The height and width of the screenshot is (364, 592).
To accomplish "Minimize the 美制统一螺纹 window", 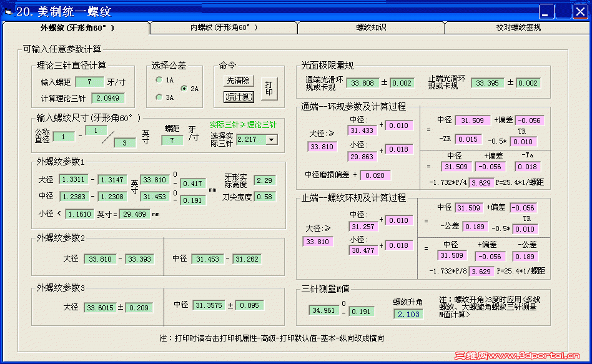I will (546, 11).
